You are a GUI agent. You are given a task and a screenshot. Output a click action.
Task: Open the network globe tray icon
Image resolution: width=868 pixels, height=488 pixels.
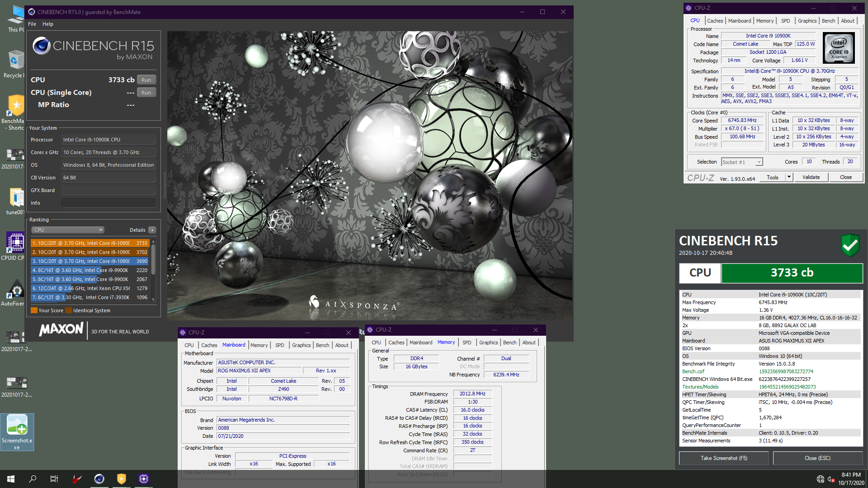click(821, 479)
